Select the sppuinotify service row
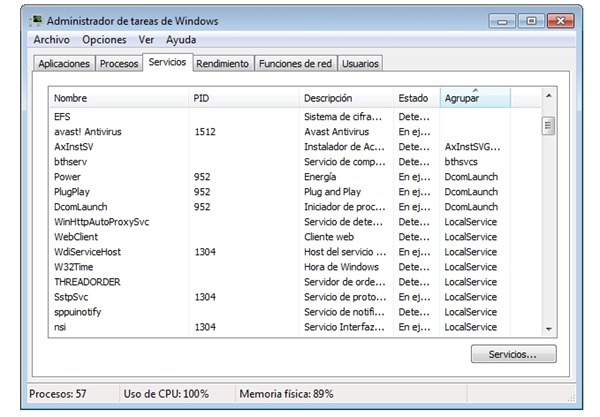Viewport: 600px width, 417px height. 295,312
